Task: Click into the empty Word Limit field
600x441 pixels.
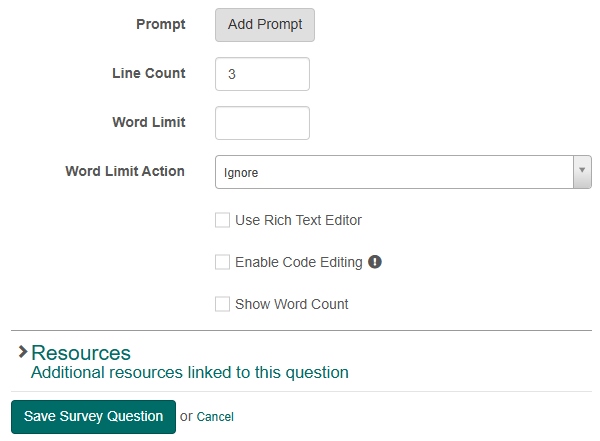Action: 262,123
